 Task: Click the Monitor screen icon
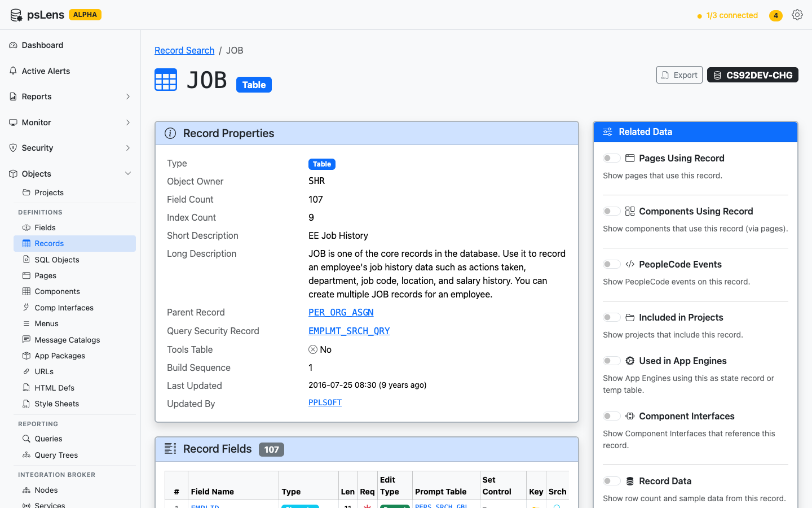click(x=13, y=122)
